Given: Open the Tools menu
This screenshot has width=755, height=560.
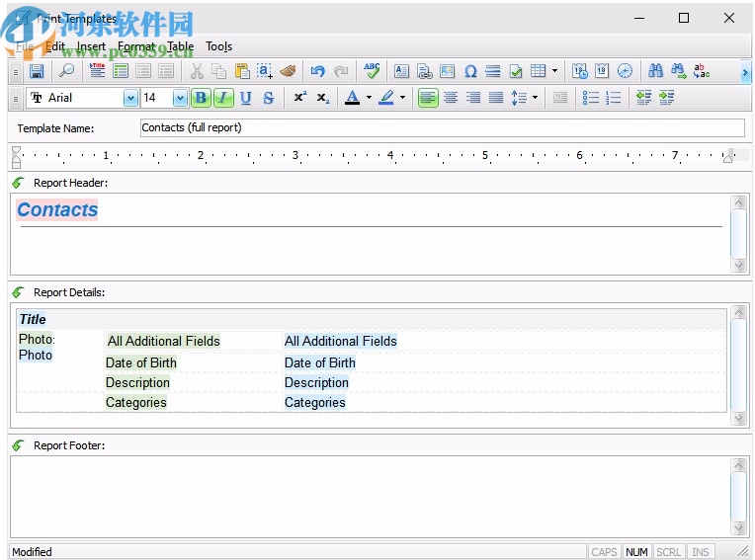Looking at the screenshot, I should coord(219,46).
